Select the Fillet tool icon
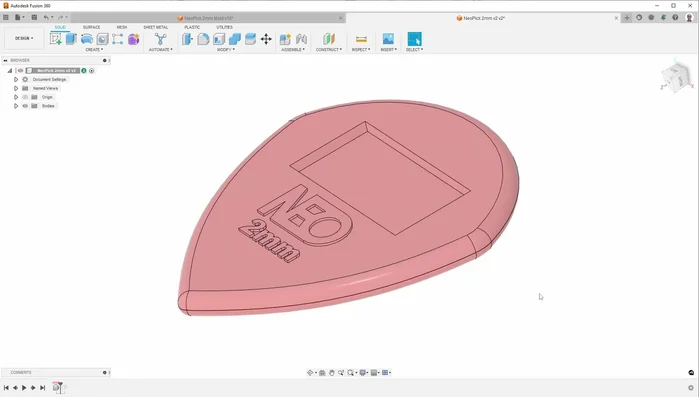699x397 pixels. (203, 39)
